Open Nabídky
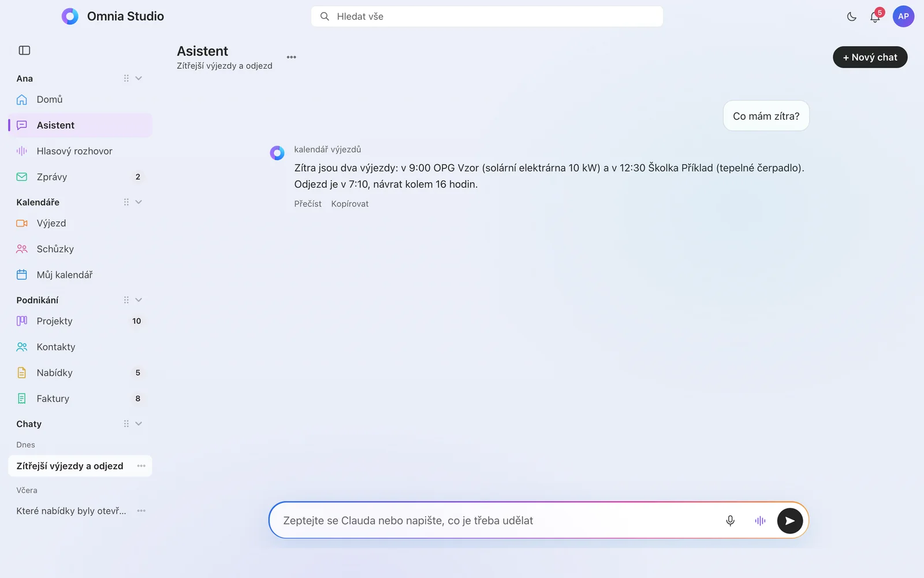Screen dimensions: 924x578 click(80, 373)
